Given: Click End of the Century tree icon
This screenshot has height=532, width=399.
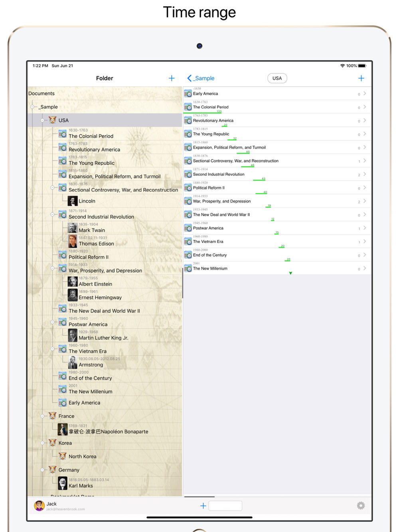Looking at the screenshot, I should pos(63,376).
